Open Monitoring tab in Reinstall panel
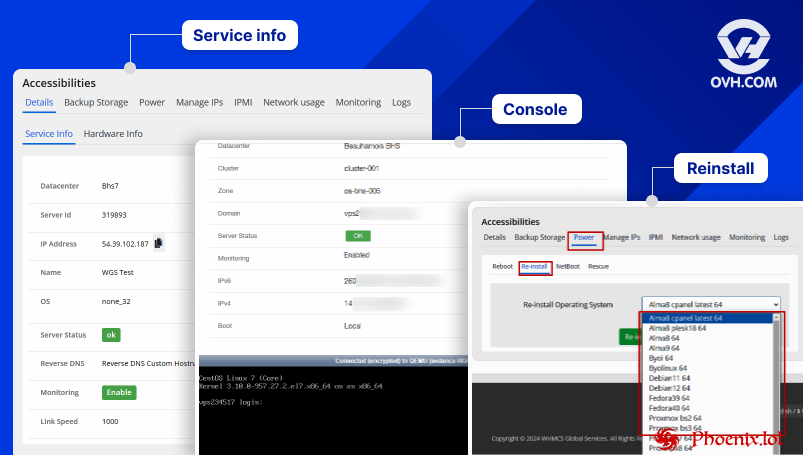 (x=747, y=237)
